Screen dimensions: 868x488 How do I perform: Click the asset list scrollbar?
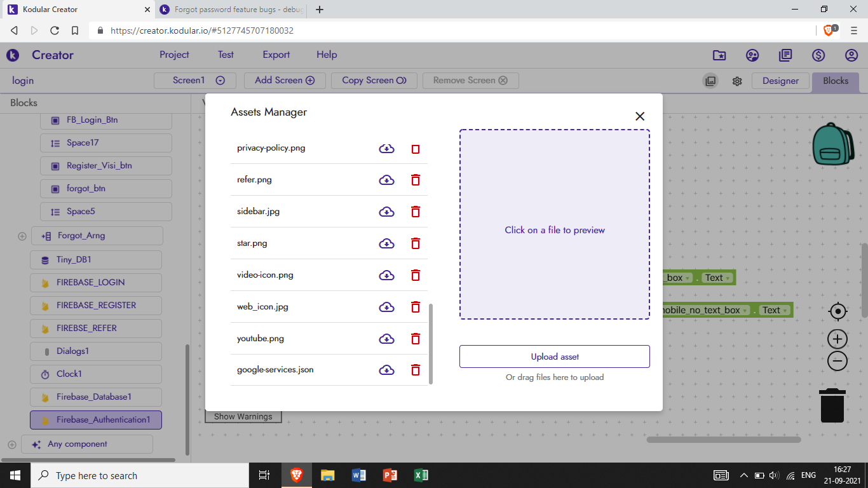pyautogui.click(x=431, y=343)
